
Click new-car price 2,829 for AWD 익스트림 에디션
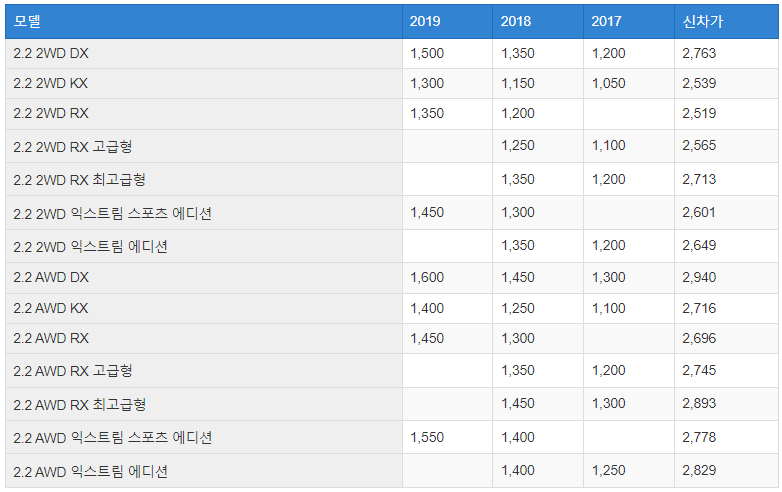click(699, 470)
